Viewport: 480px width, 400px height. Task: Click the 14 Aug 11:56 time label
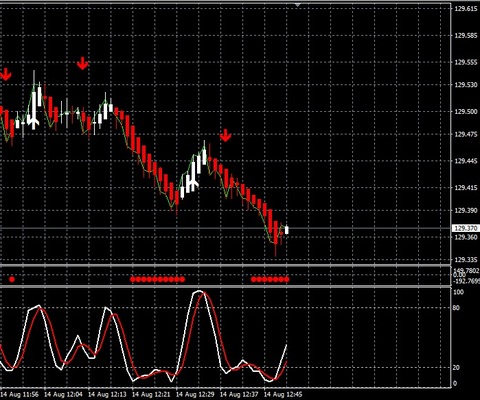pyautogui.click(x=20, y=395)
